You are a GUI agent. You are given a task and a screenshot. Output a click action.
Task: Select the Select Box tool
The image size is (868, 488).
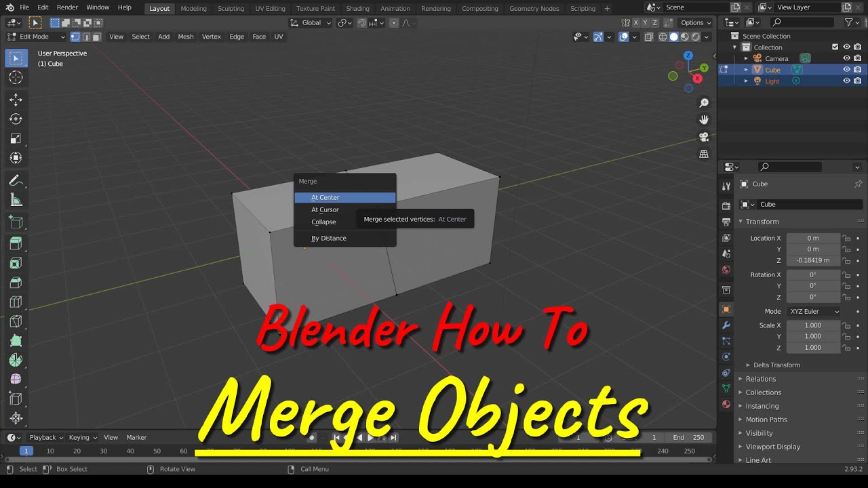[x=16, y=58]
